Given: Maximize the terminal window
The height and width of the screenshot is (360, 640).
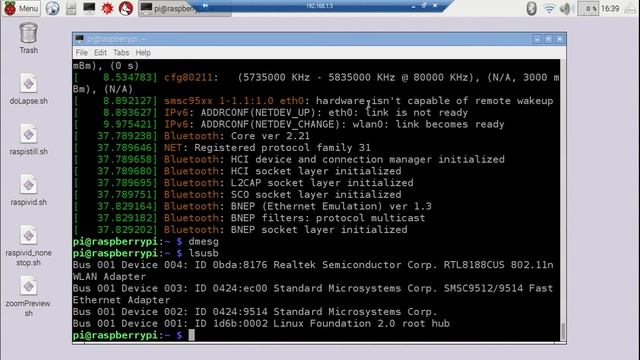Looking at the screenshot, I should tap(548, 39).
